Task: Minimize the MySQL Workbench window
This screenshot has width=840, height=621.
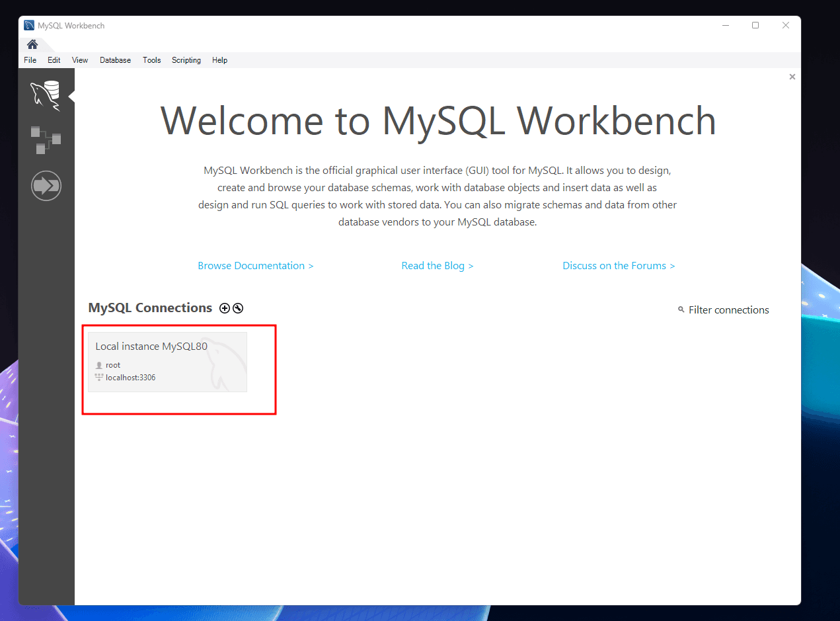Action: pos(725,26)
